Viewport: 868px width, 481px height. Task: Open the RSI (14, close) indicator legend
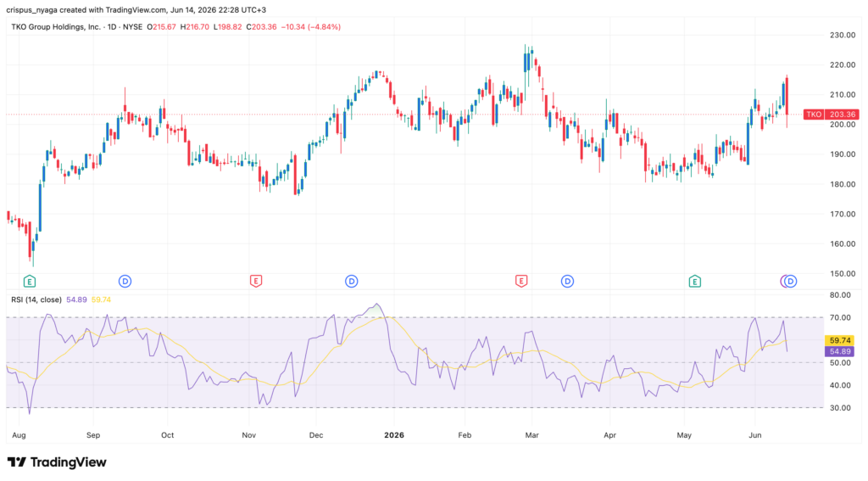coord(36,299)
